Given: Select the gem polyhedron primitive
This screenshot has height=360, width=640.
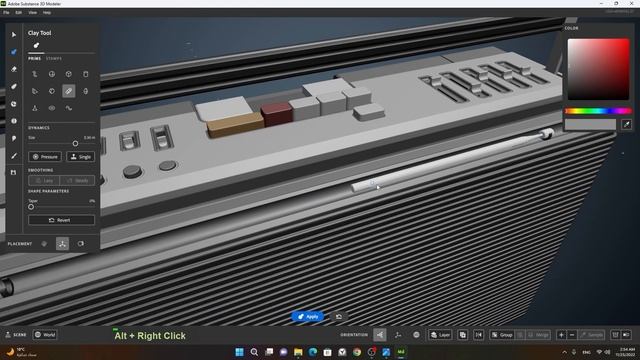Looking at the screenshot, I should point(52,91).
